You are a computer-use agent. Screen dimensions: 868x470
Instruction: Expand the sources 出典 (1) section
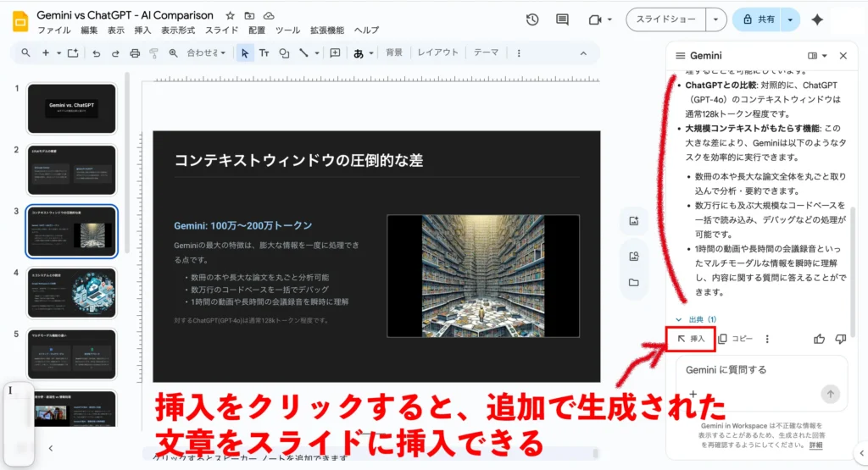tap(697, 319)
